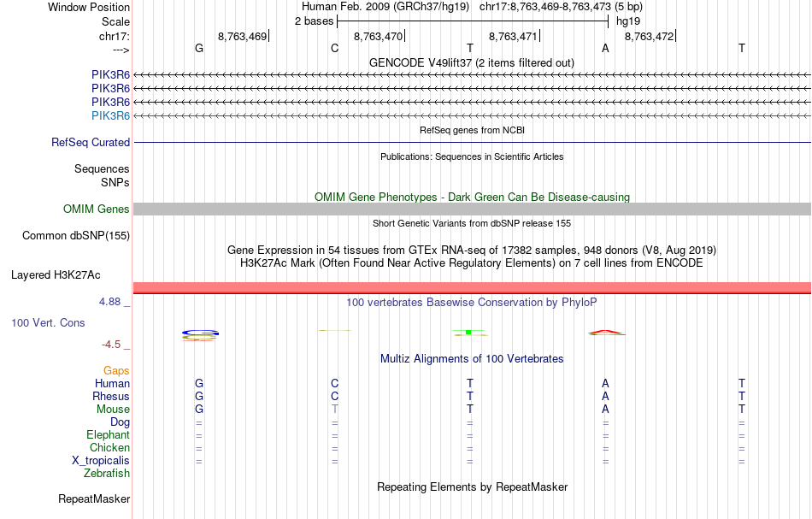Click the Scale label

tap(115, 21)
